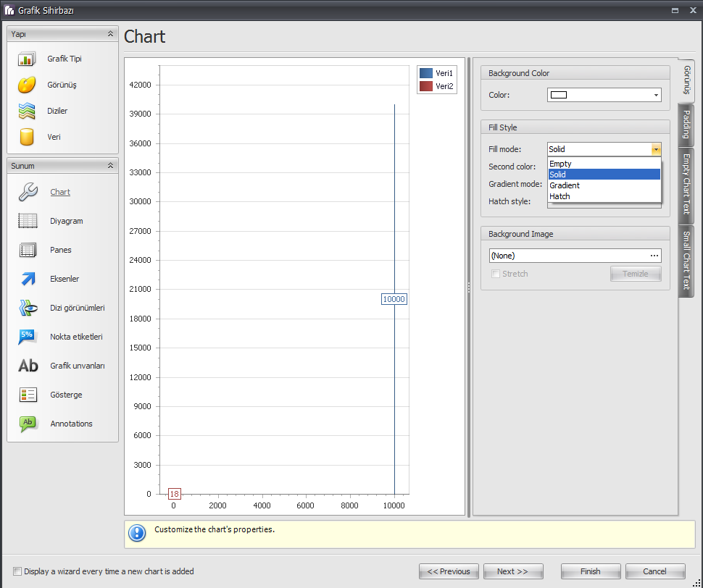This screenshot has height=588, width=703.
Task: Click the Nokta etiketleri label
Action: (76, 337)
